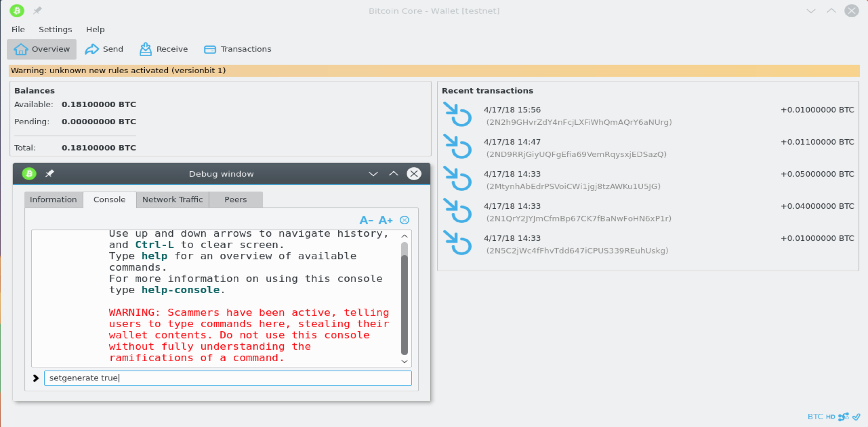868x427 pixels.
Task: Clear the console with the circled X icon
Action: (405, 220)
